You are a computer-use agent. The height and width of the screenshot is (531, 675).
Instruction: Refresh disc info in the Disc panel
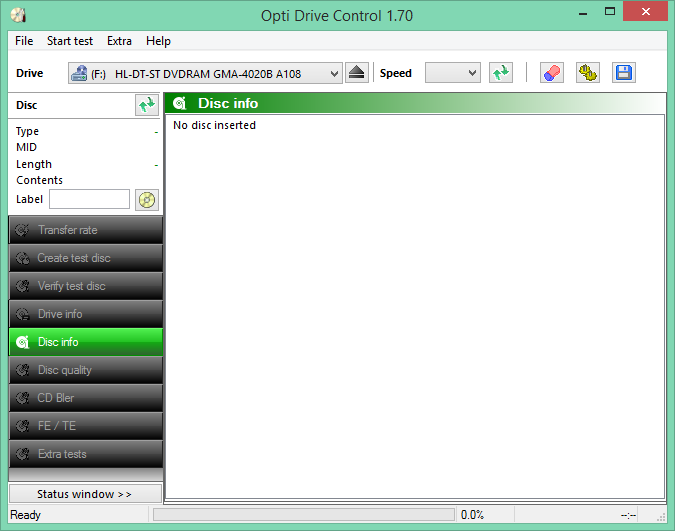pos(146,105)
